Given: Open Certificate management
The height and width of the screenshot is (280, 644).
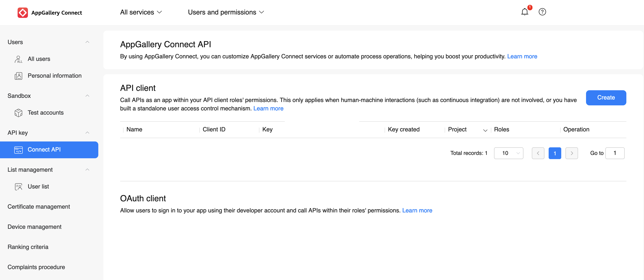Looking at the screenshot, I should tap(39, 207).
